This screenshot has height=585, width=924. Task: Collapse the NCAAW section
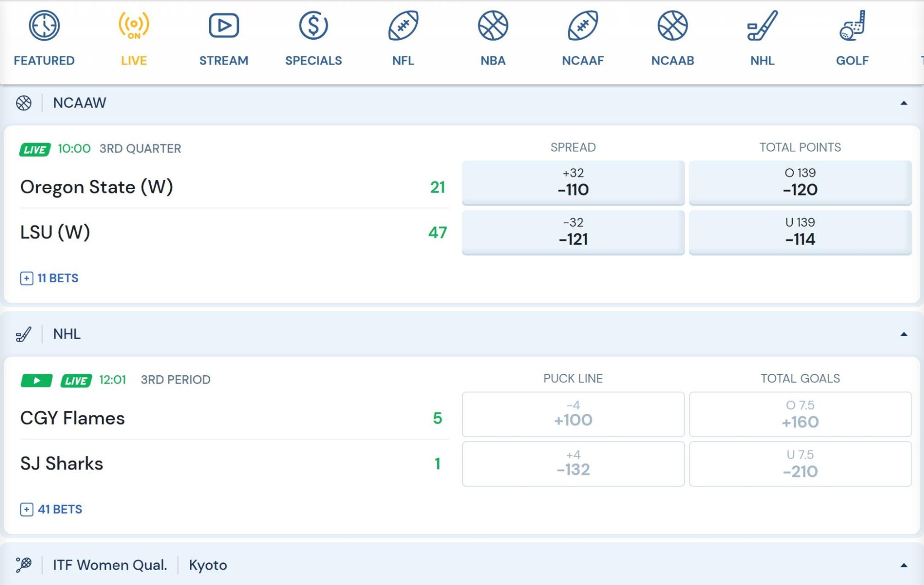[904, 103]
